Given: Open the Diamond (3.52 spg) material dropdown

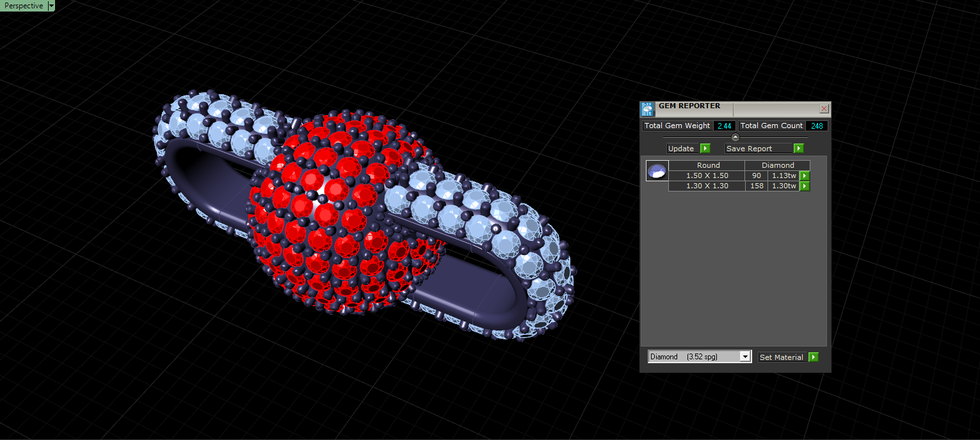Looking at the screenshot, I should (699, 357).
